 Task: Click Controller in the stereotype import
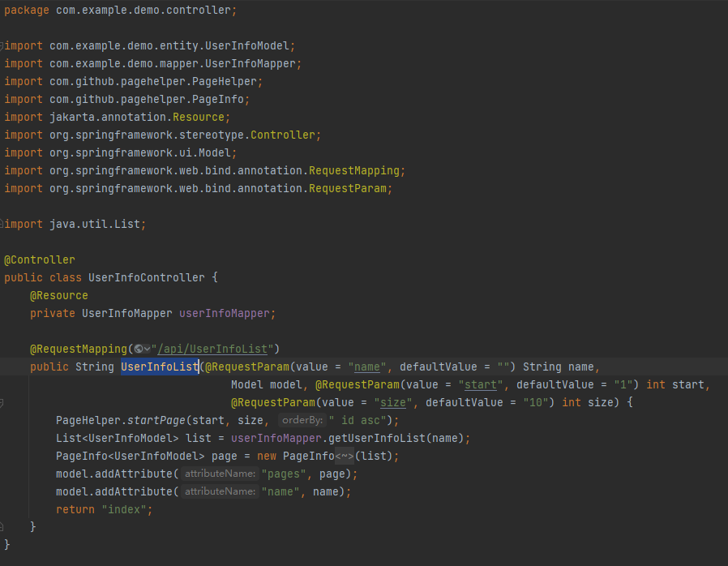point(283,135)
